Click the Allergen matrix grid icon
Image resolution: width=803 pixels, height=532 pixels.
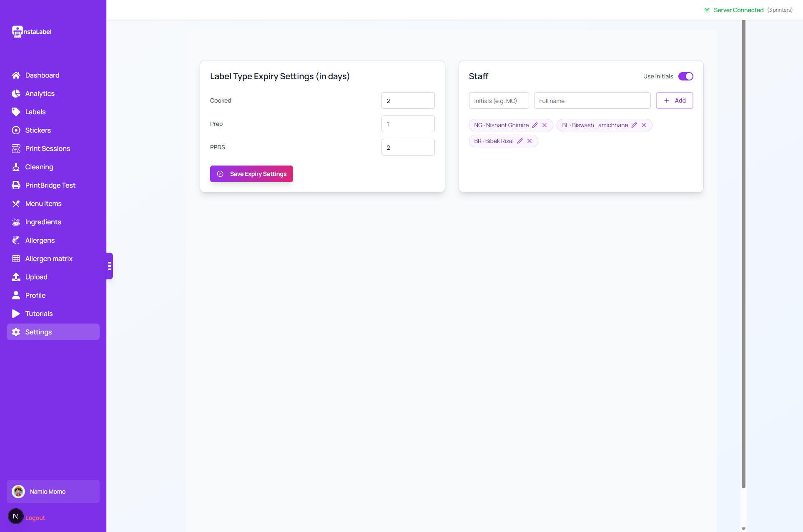pos(16,258)
